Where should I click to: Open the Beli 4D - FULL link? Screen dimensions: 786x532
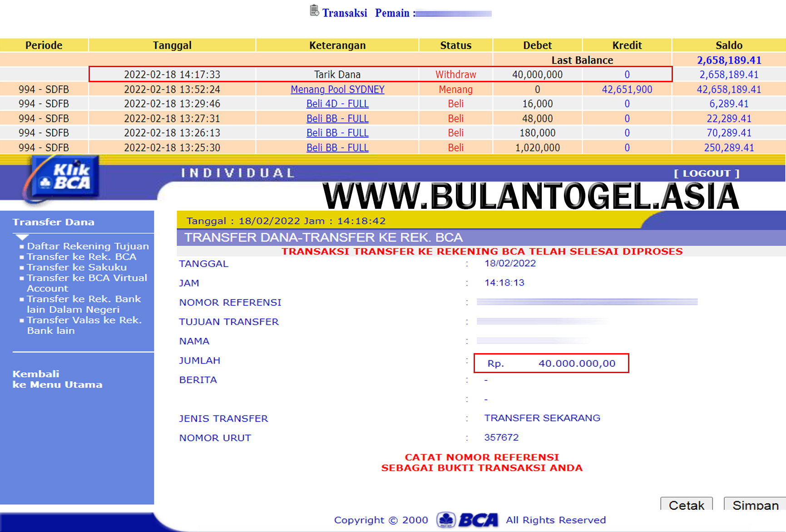pyautogui.click(x=337, y=104)
